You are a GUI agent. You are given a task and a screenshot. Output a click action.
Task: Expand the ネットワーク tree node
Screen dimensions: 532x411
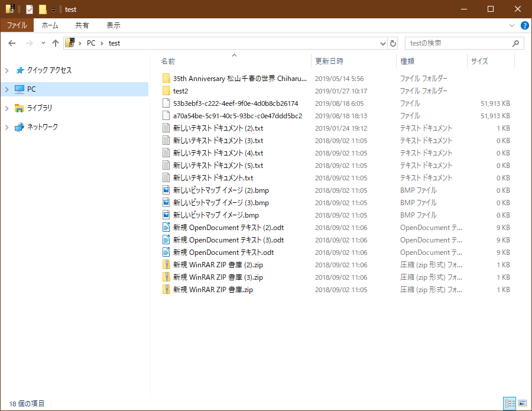[7, 127]
